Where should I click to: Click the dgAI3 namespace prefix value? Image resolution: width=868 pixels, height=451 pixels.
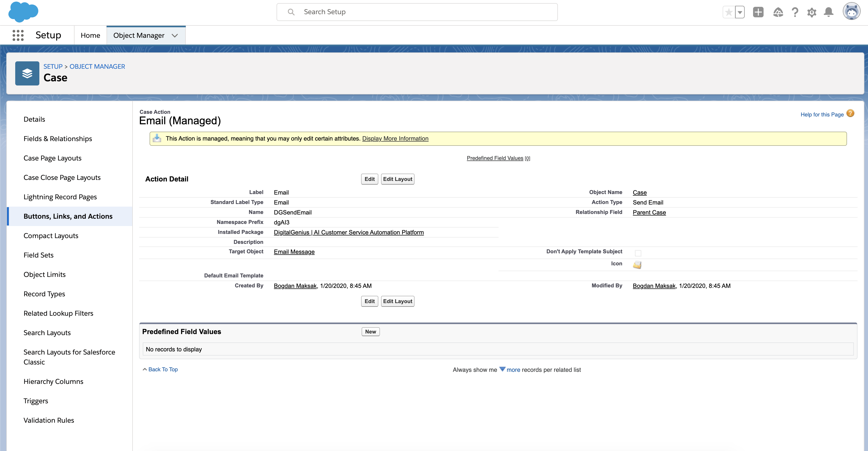(282, 222)
